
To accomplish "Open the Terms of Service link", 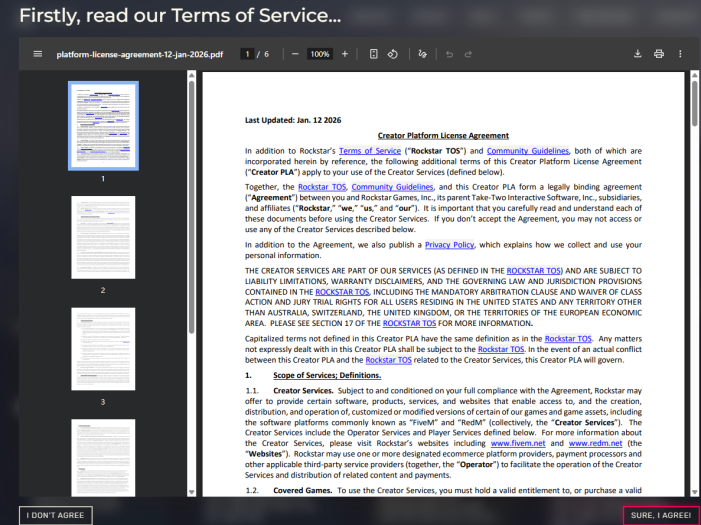I will pyautogui.click(x=370, y=151).
